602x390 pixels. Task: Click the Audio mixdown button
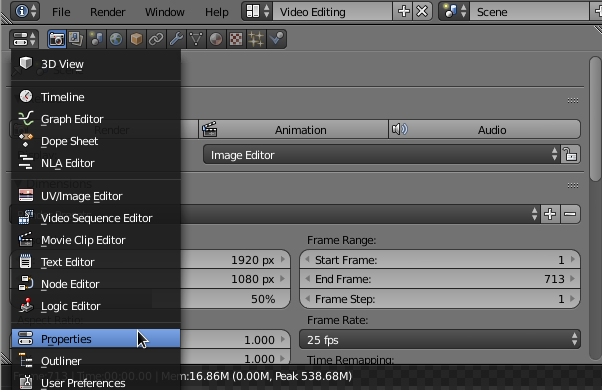click(x=485, y=130)
